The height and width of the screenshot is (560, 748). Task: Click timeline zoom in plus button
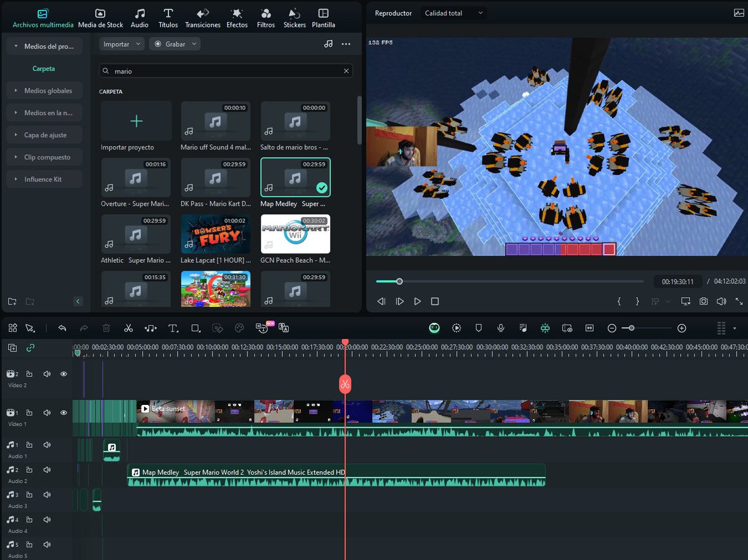(x=682, y=328)
